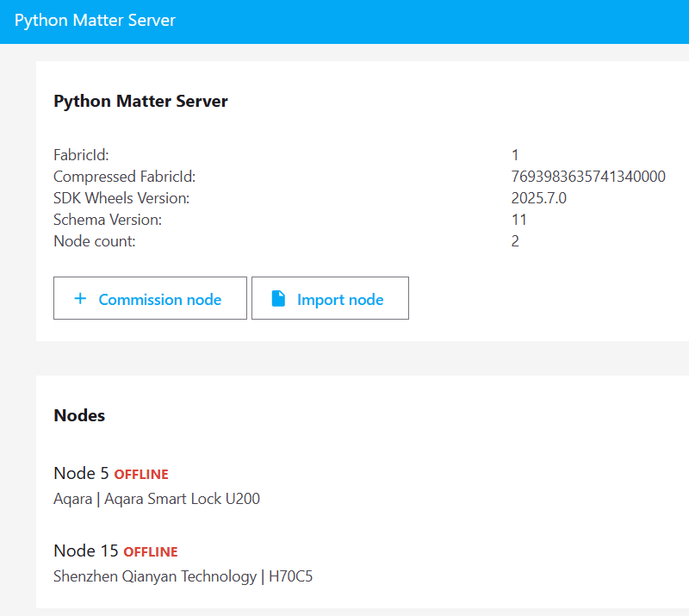This screenshot has height=616, width=689.
Task: Click the plus icon on Commission node
Action: tap(80, 299)
